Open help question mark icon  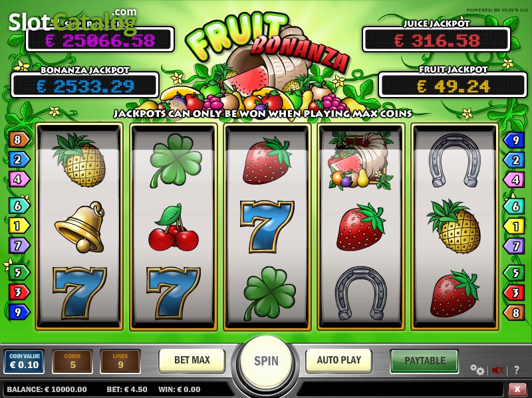pyautogui.click(x=517, y=370)
